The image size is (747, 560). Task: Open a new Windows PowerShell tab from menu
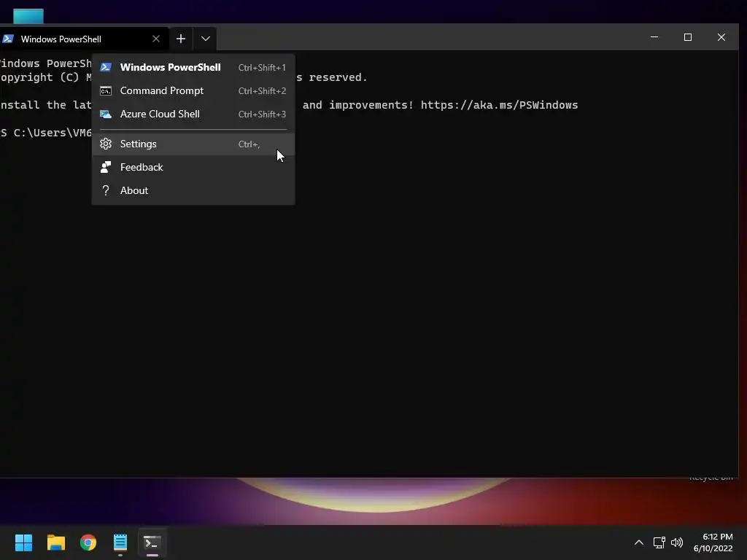(193, 67)
